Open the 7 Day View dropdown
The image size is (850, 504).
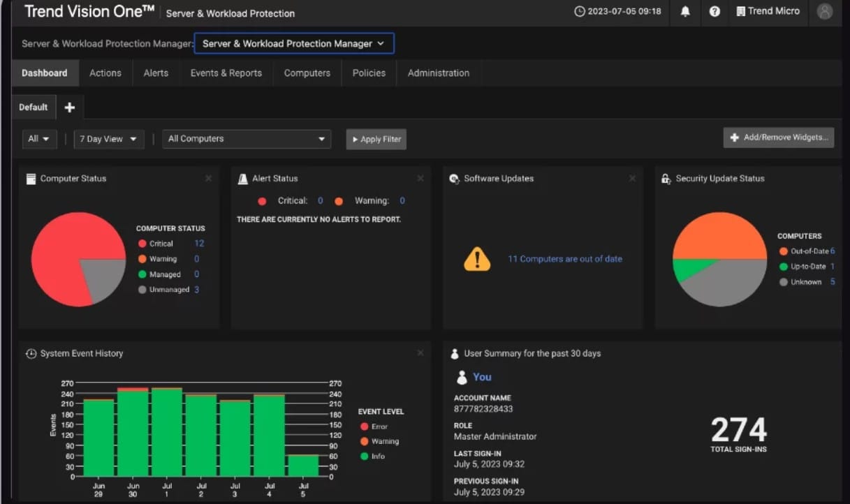click(108, 139)
